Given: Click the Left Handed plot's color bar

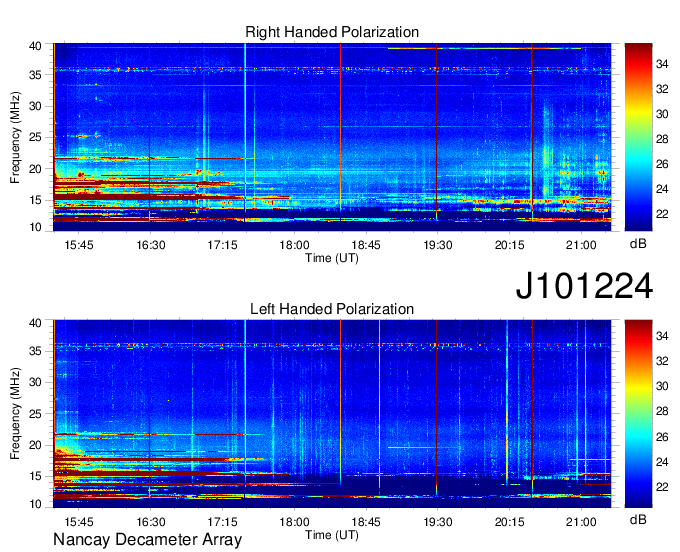Looking at the screenshot, I should point(638,413).
